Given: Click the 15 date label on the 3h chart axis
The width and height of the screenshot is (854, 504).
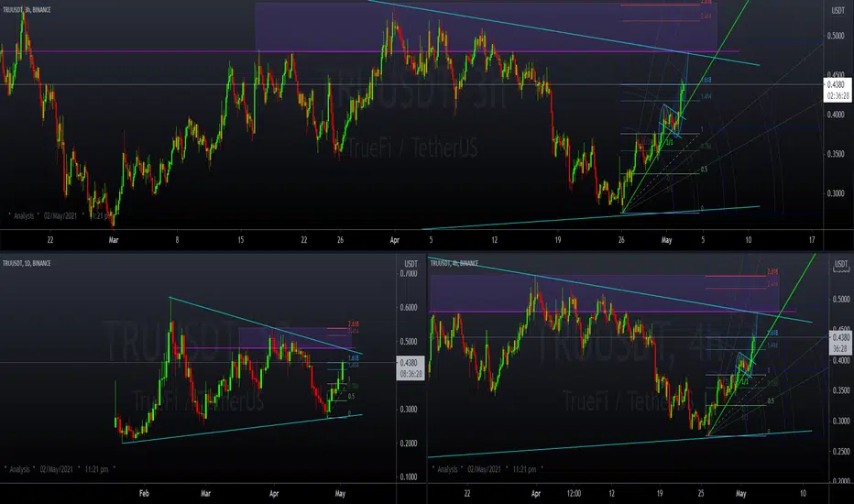Looking at the screenshot, I should (x=241, y=240).
